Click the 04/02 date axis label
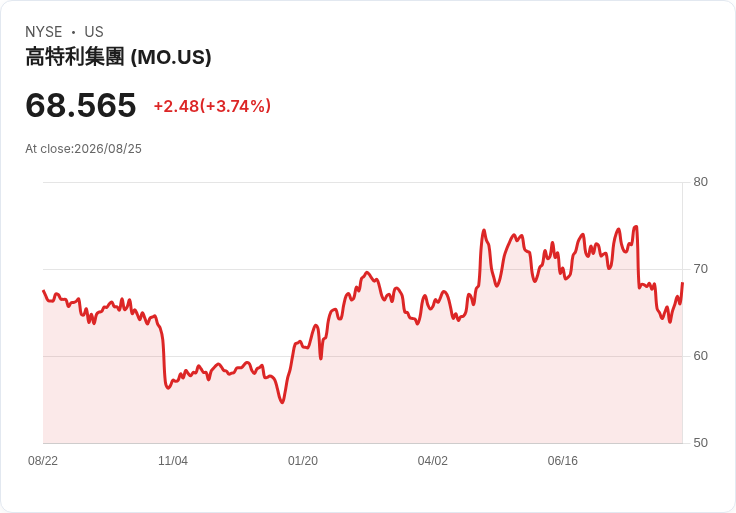 [x=433, y=461]
